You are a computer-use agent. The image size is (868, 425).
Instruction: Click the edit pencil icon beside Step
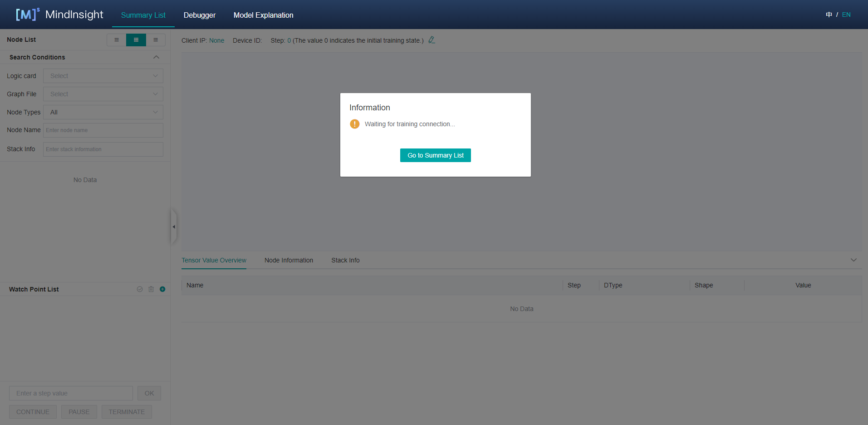[x=432, y=40]
